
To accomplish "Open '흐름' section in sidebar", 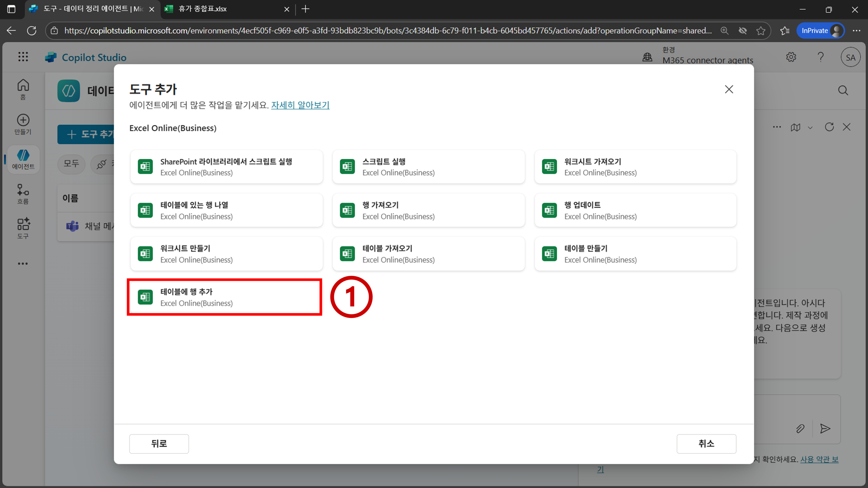I will point(23,194).
